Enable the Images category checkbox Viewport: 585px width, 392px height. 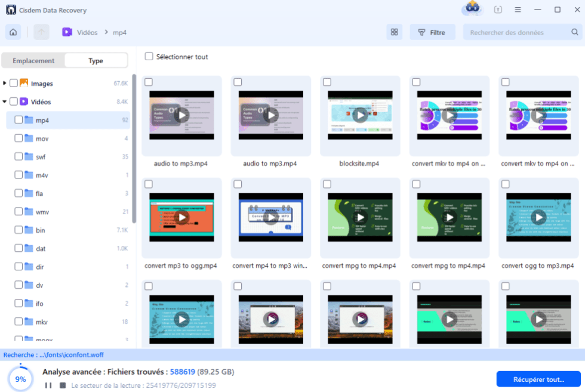pyautogui.click(x=14, y=84)
